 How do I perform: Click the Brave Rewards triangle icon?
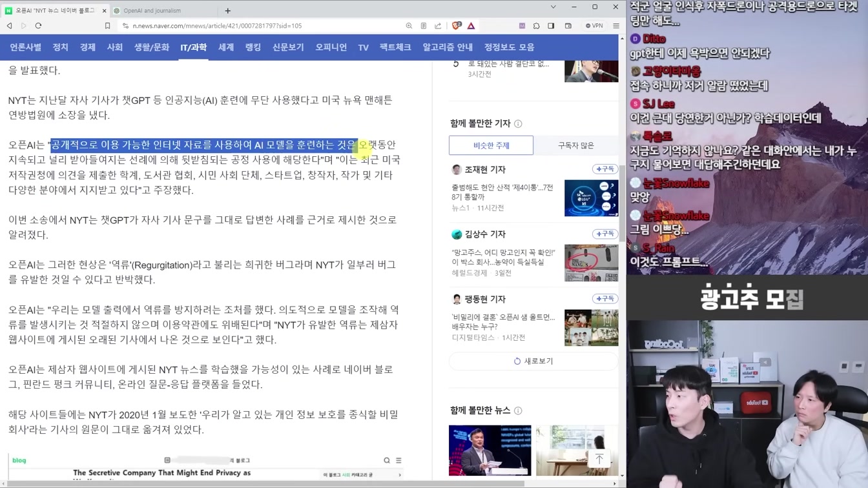(471, 26)
